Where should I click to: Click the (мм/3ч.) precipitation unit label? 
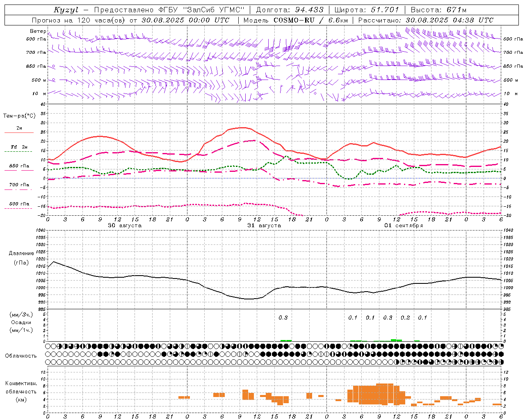[21, 315]
